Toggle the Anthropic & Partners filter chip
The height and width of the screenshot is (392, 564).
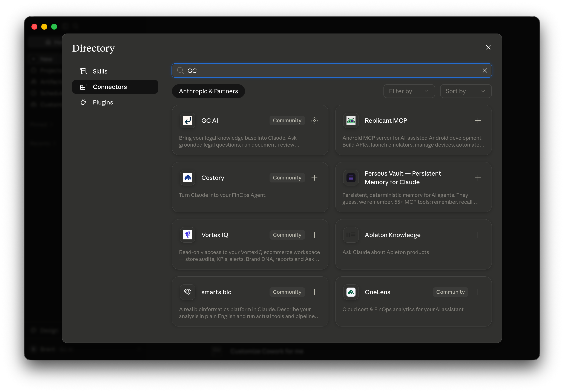208,91
